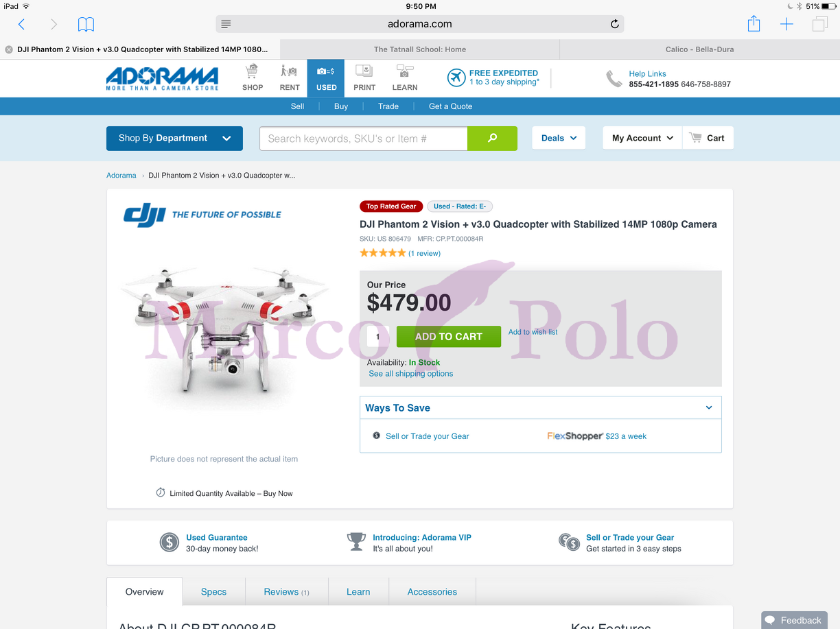Open the Deals dropdown

(x=559, y=138)
